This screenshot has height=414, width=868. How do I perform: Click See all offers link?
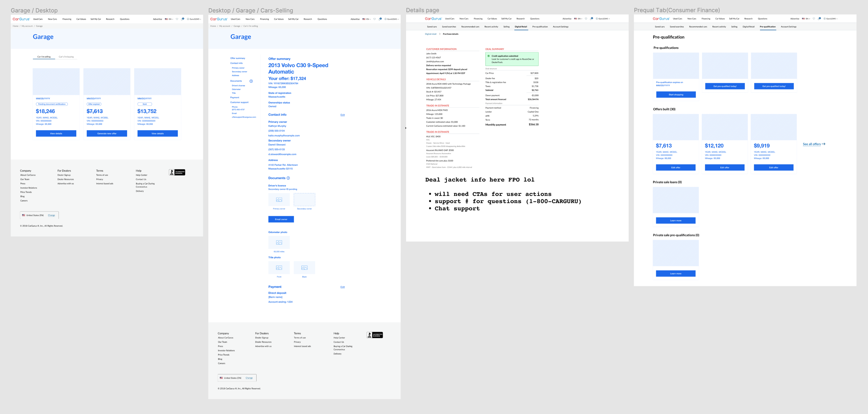(x=812, y=144)
